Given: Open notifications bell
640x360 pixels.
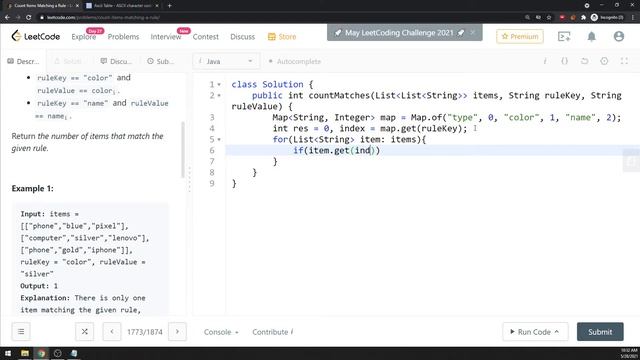Looking at the screenshot, I should pos(591,36).
